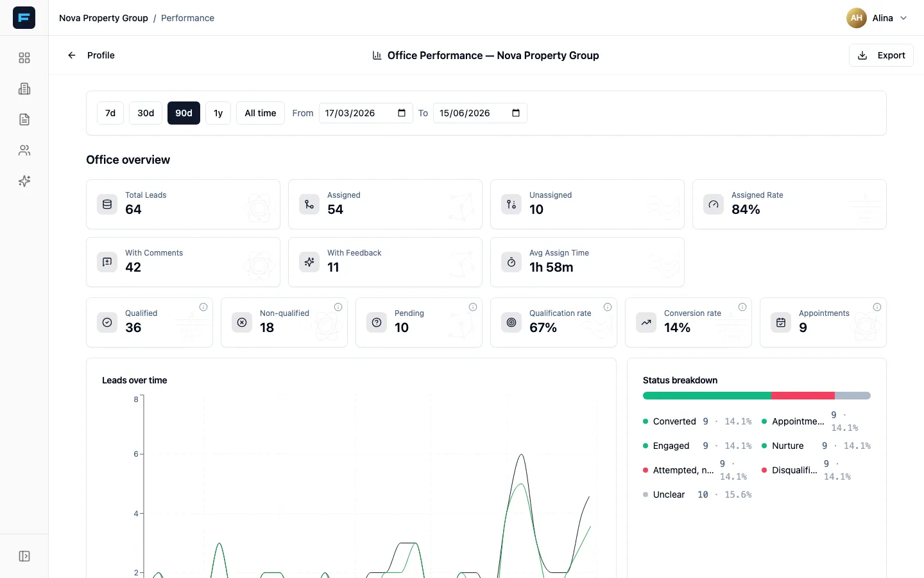Click the back arrow next to Profile
This screenshot has width=924, height=578.
point(72,55)
